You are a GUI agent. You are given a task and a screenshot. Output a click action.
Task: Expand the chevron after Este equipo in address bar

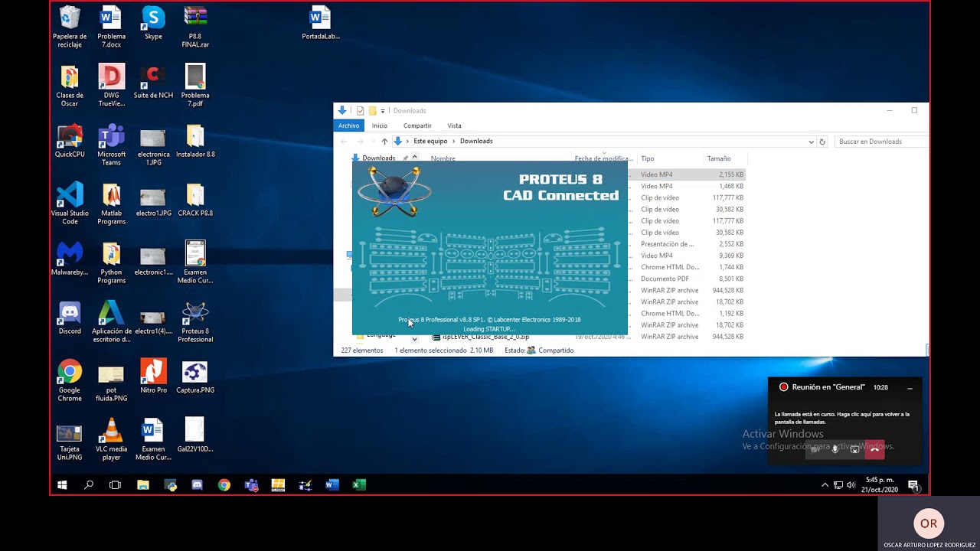(x=454, y=142)
